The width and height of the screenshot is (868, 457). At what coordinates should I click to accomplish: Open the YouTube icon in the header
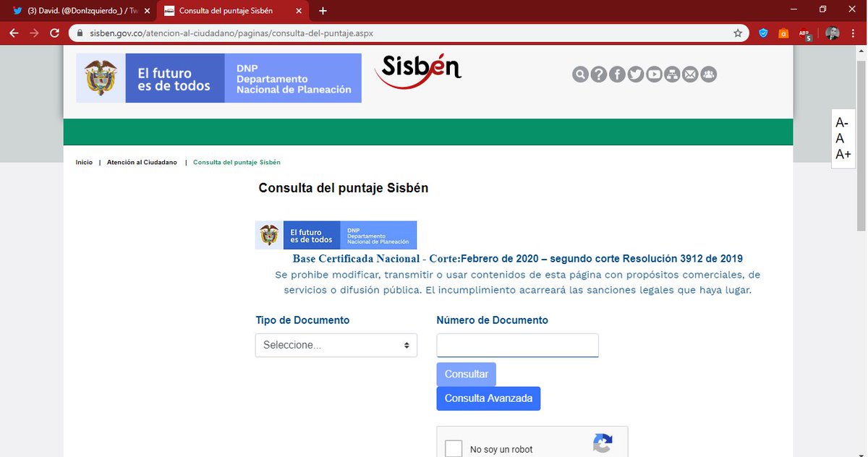tap(655, 74)
